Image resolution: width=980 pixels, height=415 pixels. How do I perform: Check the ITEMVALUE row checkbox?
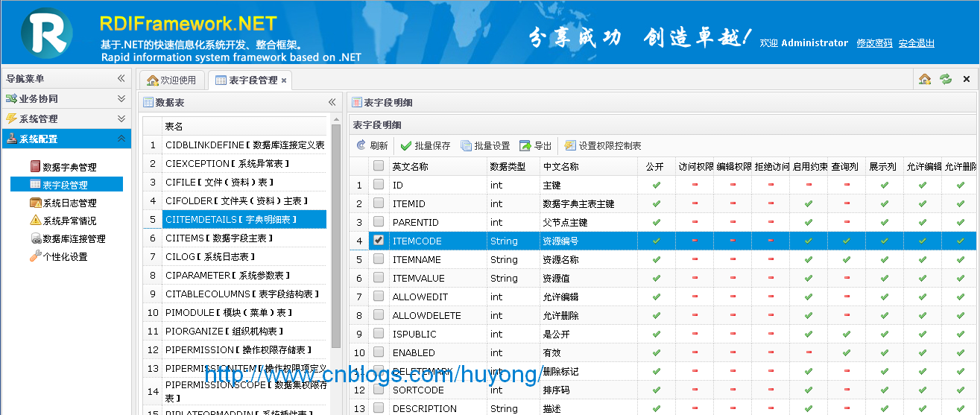click(x=379, y=278)
